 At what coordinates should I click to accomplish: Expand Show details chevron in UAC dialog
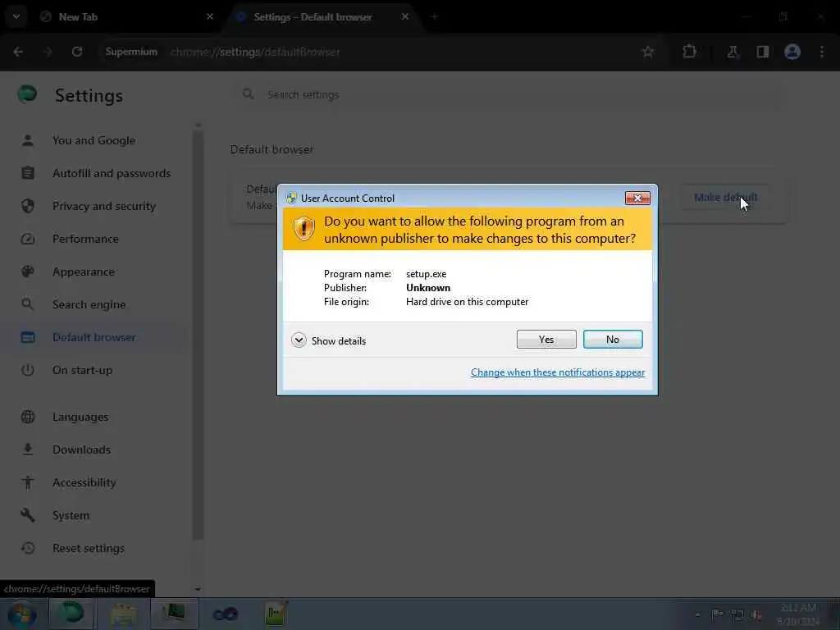point(299,340)
